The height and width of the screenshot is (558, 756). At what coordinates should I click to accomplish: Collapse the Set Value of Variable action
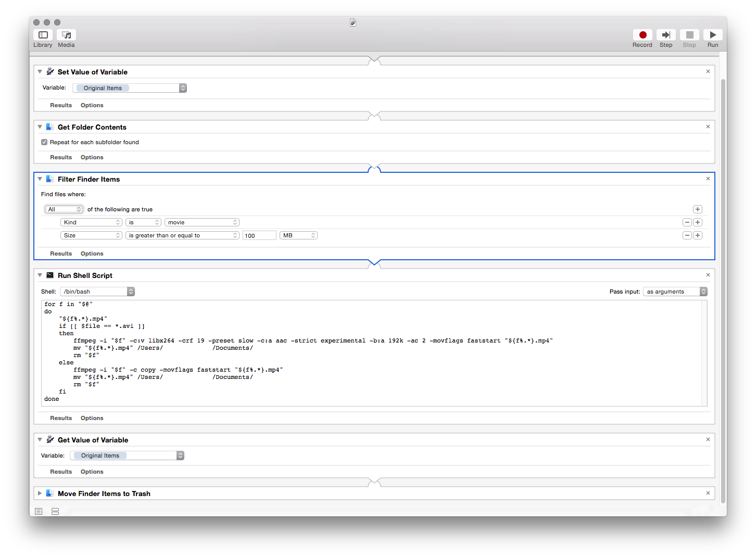tap(40, 72)
